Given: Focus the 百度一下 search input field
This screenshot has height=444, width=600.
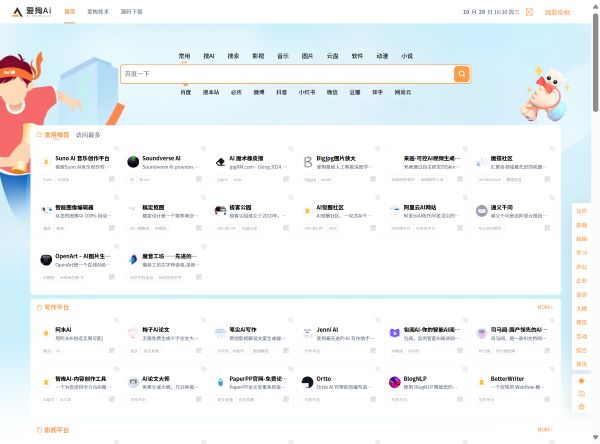Looking at the screenshot, I should (285, 74).
